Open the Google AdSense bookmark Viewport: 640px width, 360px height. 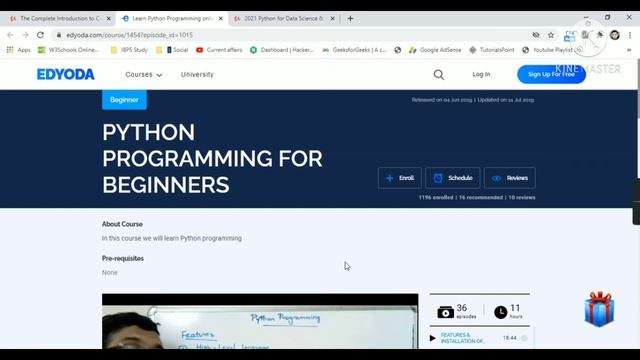[x=435, y=50]
